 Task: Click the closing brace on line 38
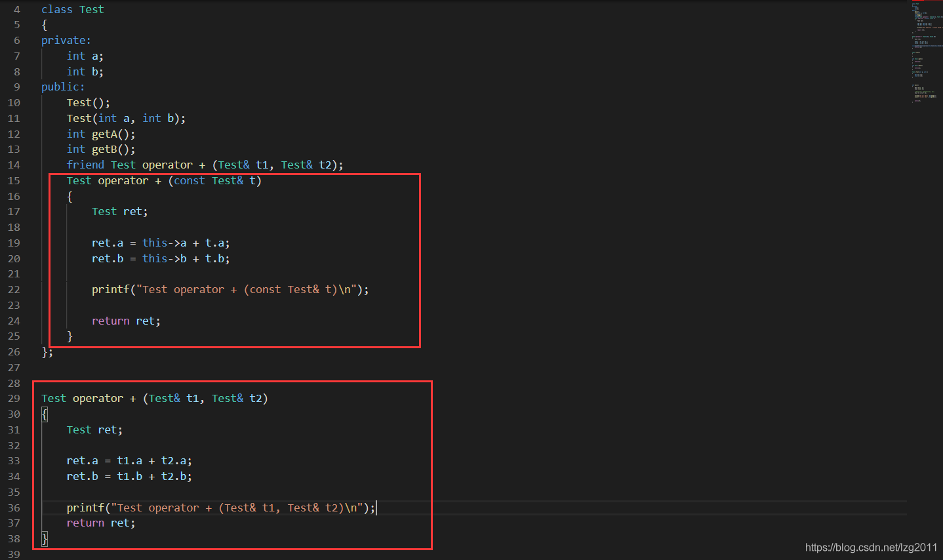click(x=45, y=539)
